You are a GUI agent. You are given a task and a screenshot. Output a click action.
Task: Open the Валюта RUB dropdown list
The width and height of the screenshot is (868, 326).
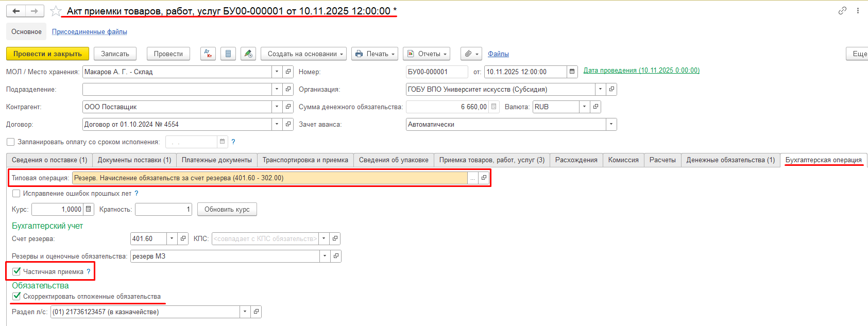click(x=584, y=107)
